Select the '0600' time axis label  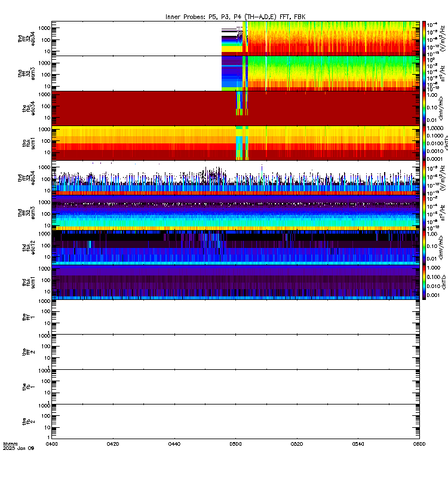tap(419, 444)
